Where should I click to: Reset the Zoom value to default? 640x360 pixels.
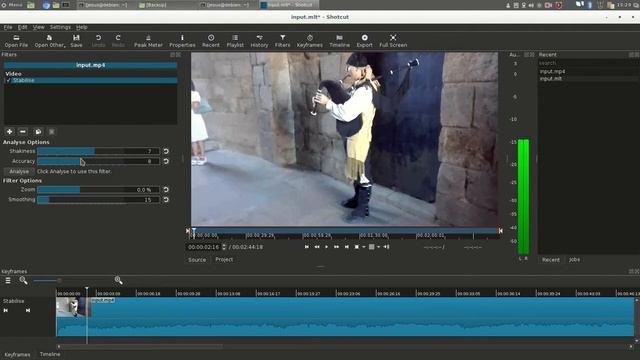coord(166,190)
